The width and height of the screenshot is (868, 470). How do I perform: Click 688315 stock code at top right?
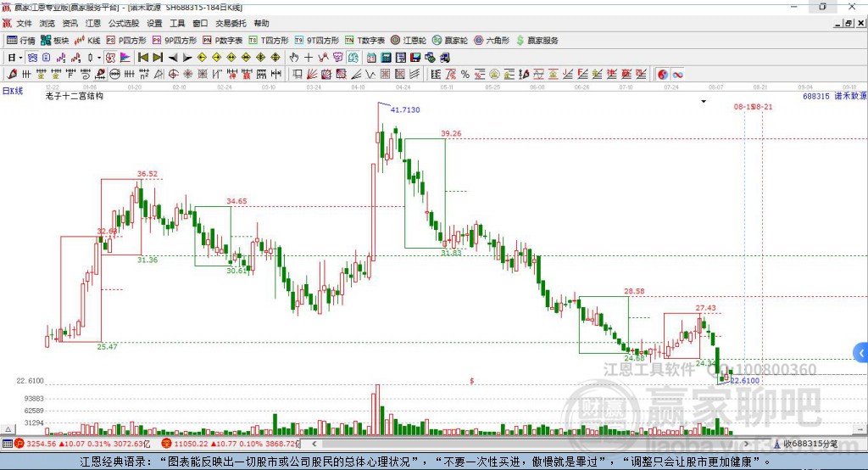816,96
